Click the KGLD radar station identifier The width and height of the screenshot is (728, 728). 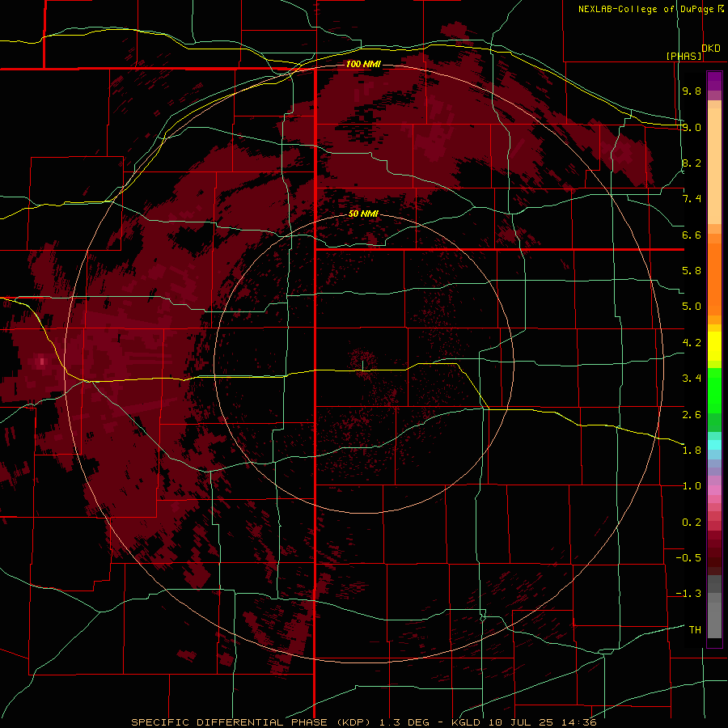point(467,722)
